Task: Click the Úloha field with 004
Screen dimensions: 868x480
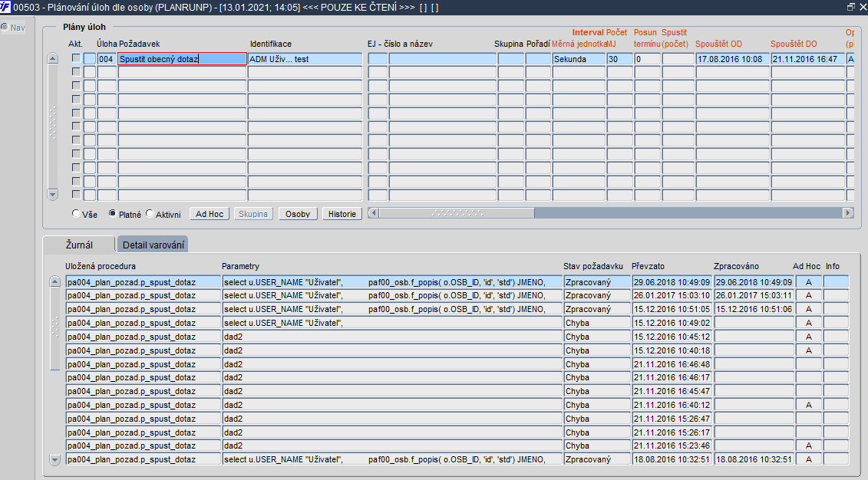Action: pos(107,58)
